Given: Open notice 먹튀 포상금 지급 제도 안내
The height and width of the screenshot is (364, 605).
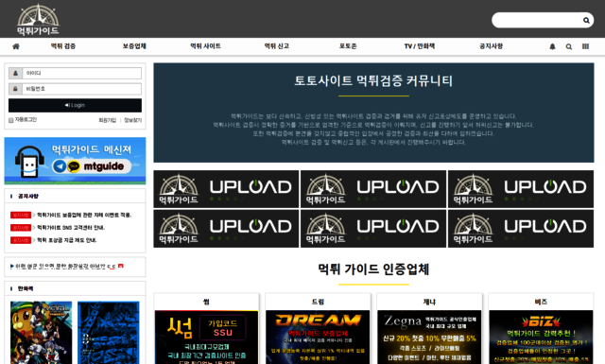Looking at the screenshot, I should point(67,240).
